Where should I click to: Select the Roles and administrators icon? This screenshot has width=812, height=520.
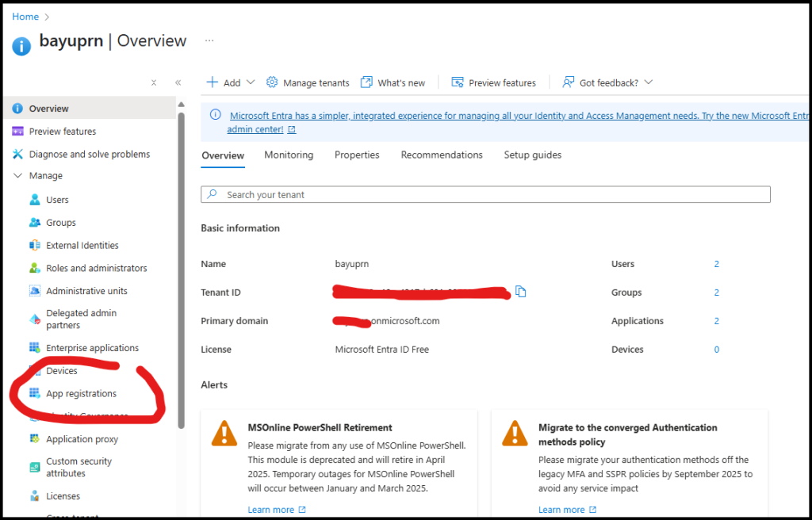pyautogui.click(x=35, y=268)
